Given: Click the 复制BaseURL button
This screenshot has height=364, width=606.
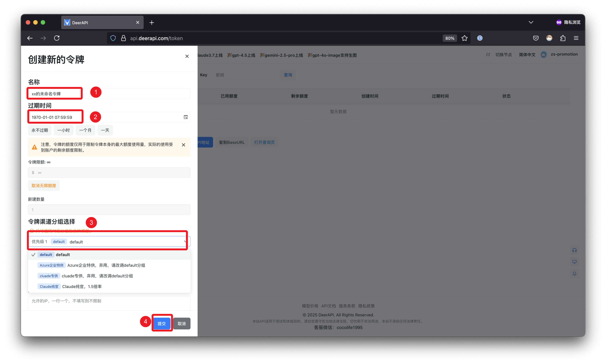Looking at the screenshot, I should click(x=232, y=142).
